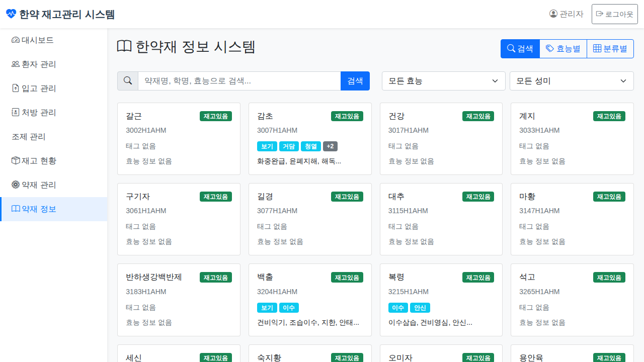Image resolution: width=644 pixels, height=362 pixels.
Task: Select the 검색 view toggle button
Action: [x=520, y=49]
